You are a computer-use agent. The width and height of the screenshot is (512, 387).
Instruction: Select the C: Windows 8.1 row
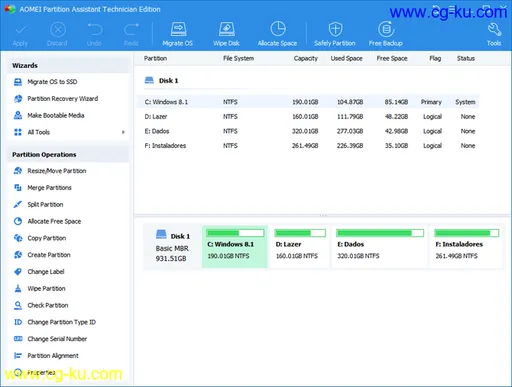(308, 102)
